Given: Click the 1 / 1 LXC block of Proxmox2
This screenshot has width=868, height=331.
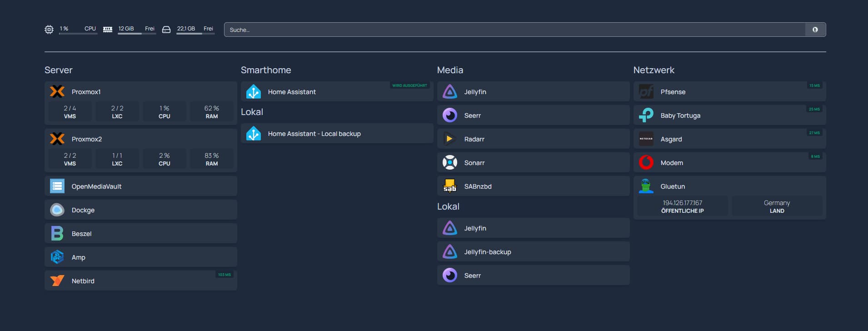Looking at the screenshot, I should pos(117,159).
